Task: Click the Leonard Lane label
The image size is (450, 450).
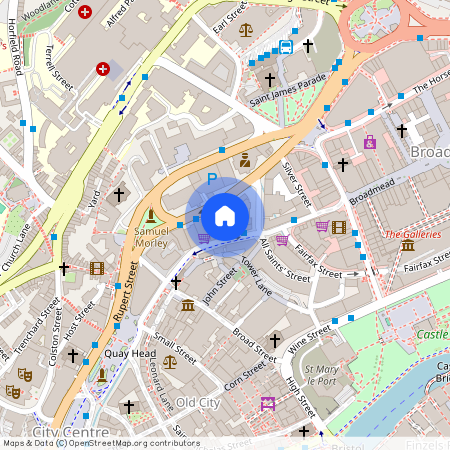Action: tap(161, 384)
